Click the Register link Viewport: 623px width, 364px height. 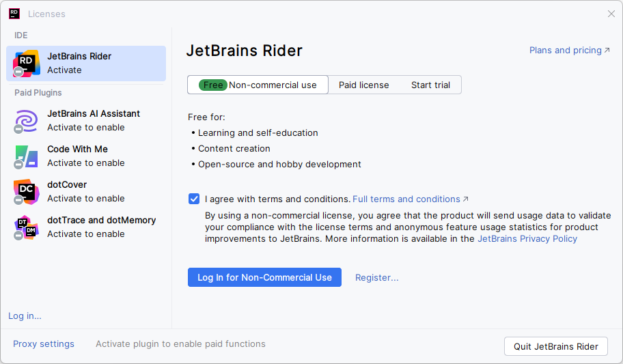pyautogui.click(x=376, y=277)
